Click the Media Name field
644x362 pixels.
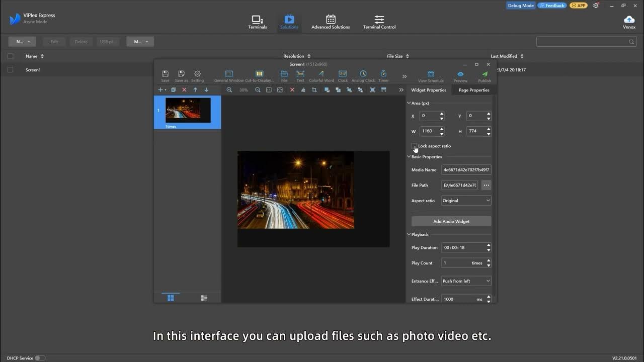(466, 170)
